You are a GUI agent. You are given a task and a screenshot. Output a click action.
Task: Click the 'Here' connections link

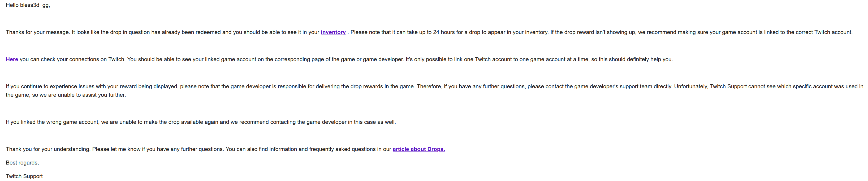click(12, 60)
